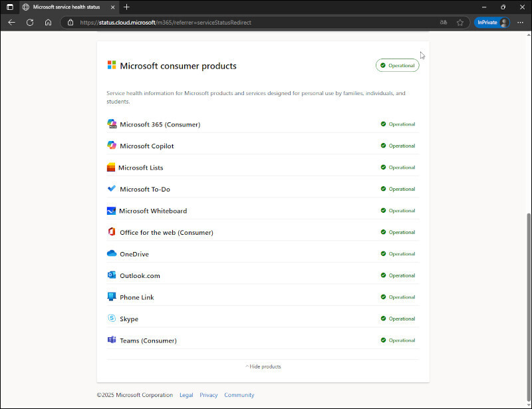The width and height of the screenshot is (532, 409).
Task: Click the Outlook.com envelope icon
Action: point(112,275)
